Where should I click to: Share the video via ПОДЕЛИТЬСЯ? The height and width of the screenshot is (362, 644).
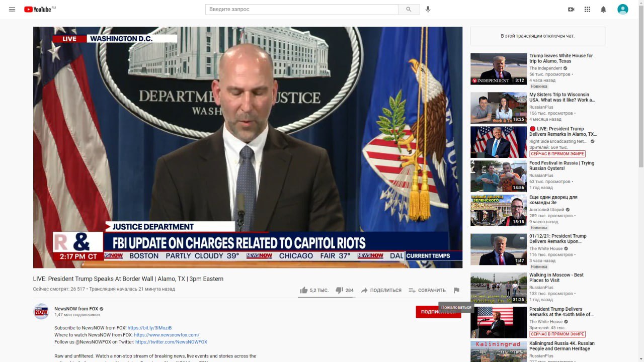click(381, 290)
